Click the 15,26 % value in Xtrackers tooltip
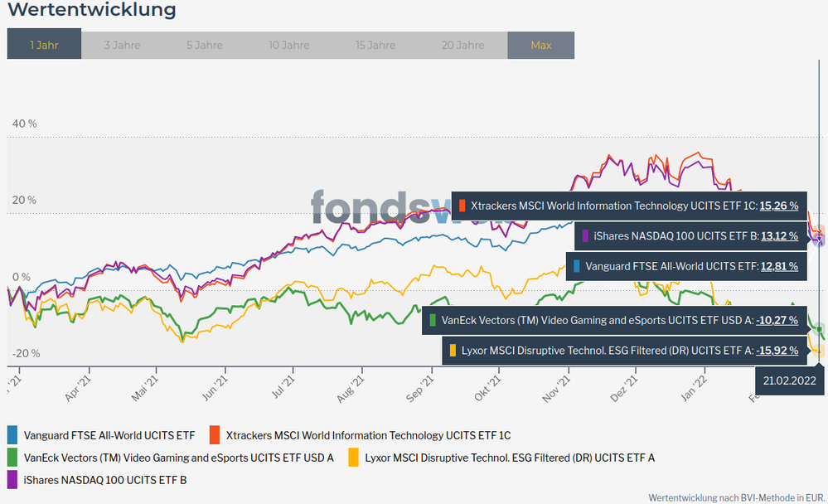The image size is (828, 504). [x=778, y=206]
